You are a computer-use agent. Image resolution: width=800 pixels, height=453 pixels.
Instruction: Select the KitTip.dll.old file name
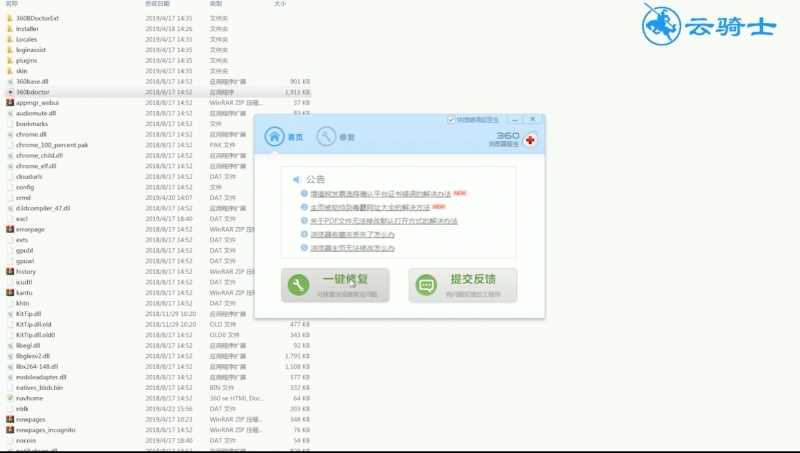(34, 324)
